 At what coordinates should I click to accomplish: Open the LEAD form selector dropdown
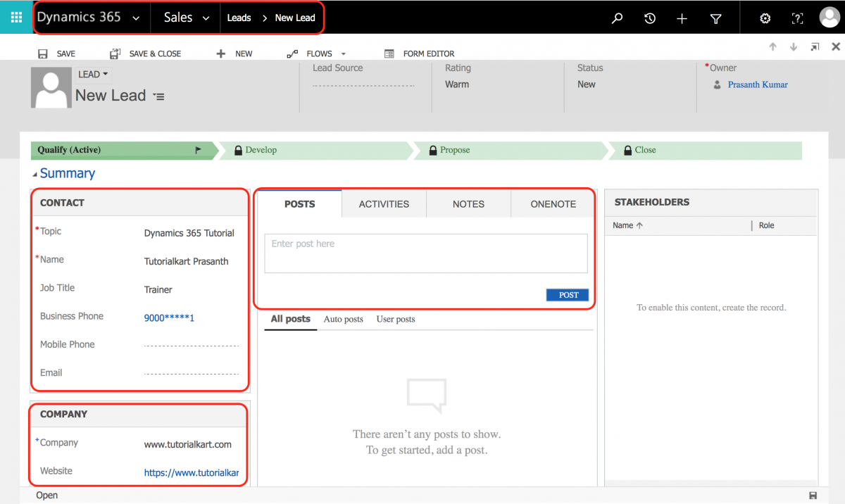pyautogui.click(x=92, y=74)
